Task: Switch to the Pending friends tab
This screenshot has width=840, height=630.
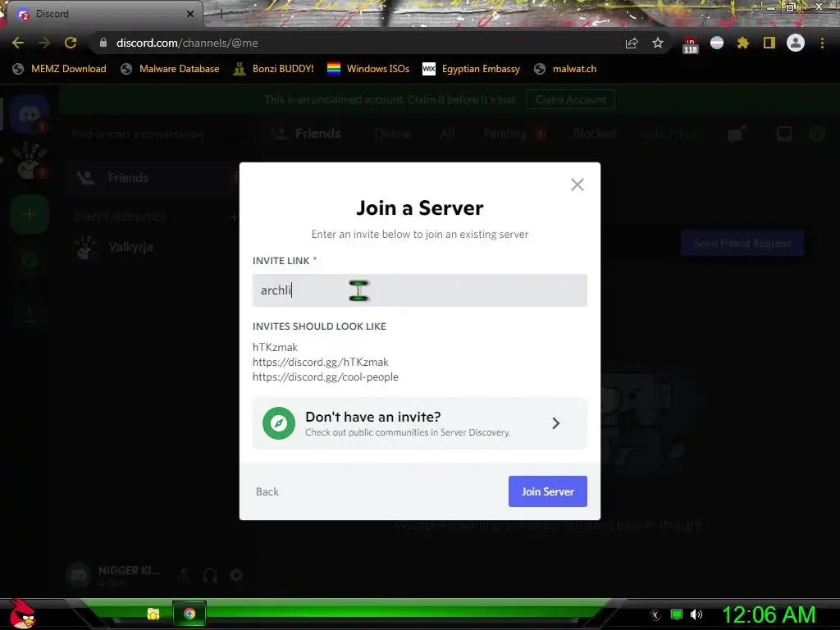Action: tap(514, 134)
